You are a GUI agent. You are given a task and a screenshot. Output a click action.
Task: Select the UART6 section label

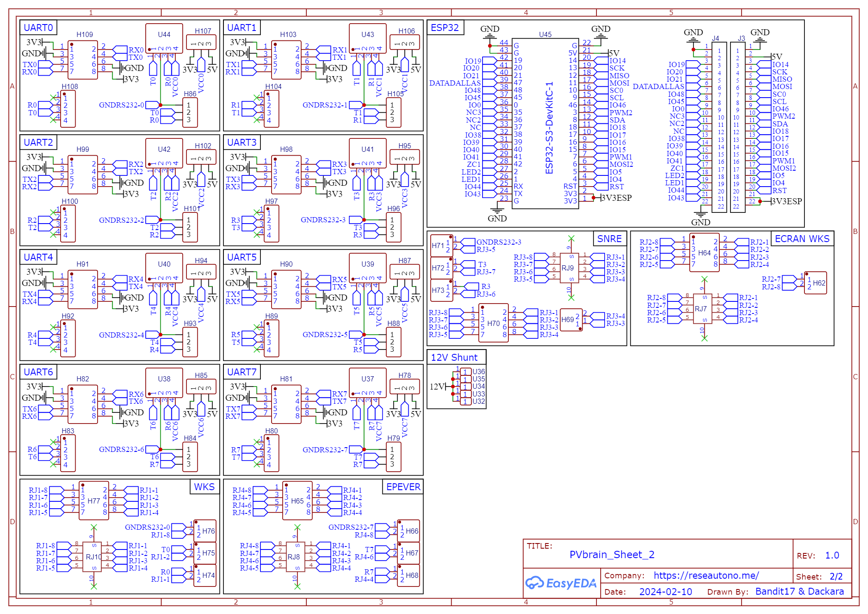click(38, 372)
